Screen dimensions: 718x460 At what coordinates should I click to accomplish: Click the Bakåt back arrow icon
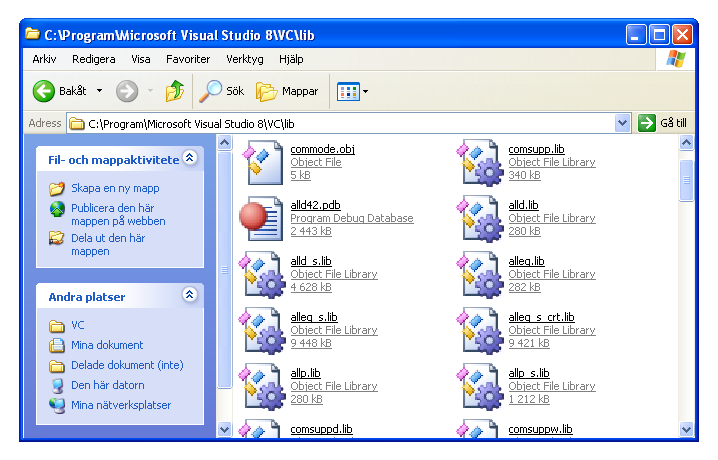point(44,91)
